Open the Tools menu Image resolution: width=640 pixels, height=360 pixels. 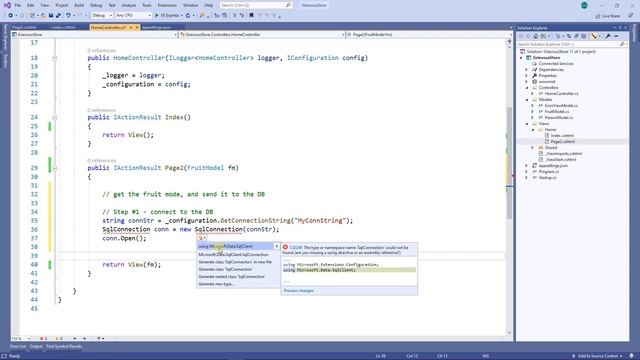tap(147, 5)
